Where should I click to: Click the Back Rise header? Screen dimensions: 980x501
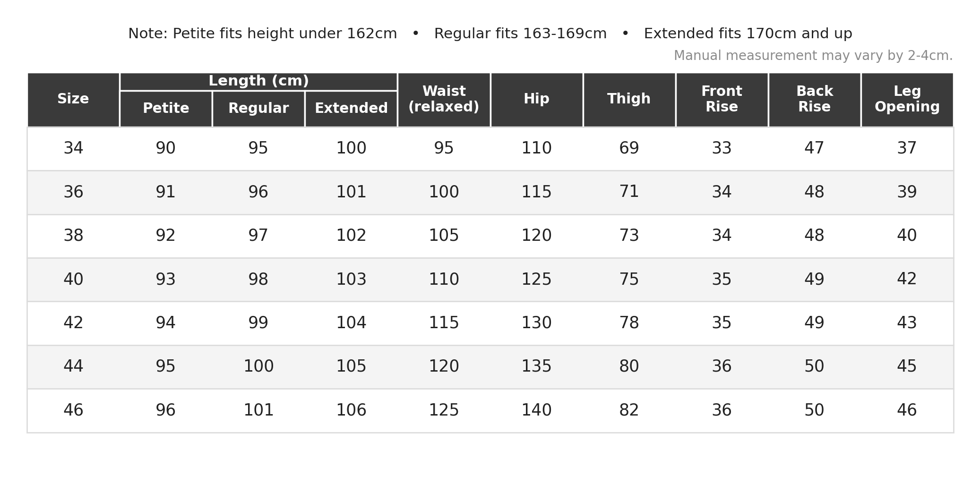click(814, 100)
